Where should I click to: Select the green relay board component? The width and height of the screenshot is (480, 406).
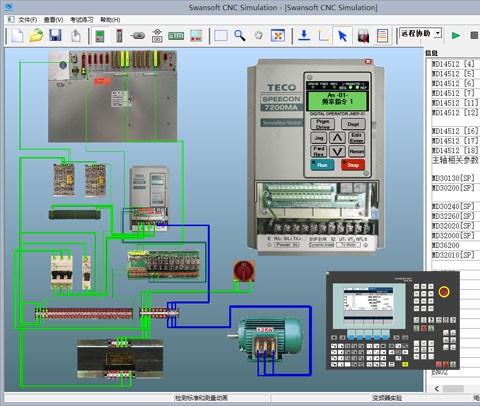click(164, 265)
